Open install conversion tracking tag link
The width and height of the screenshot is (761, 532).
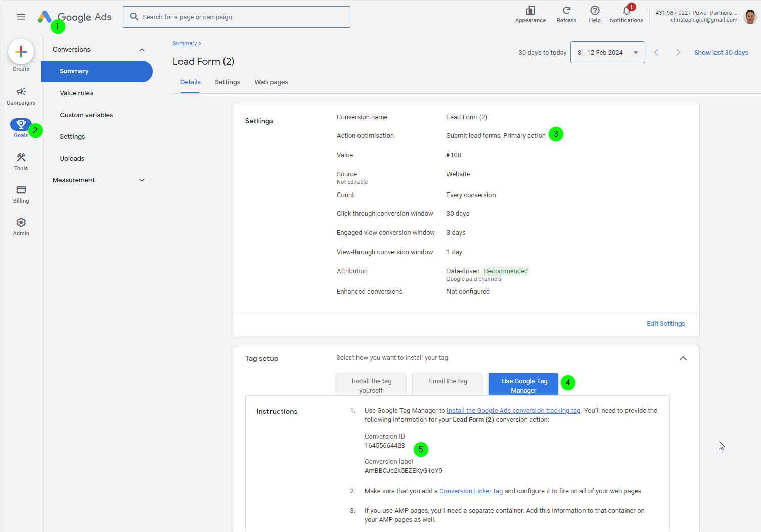[513, 411]
